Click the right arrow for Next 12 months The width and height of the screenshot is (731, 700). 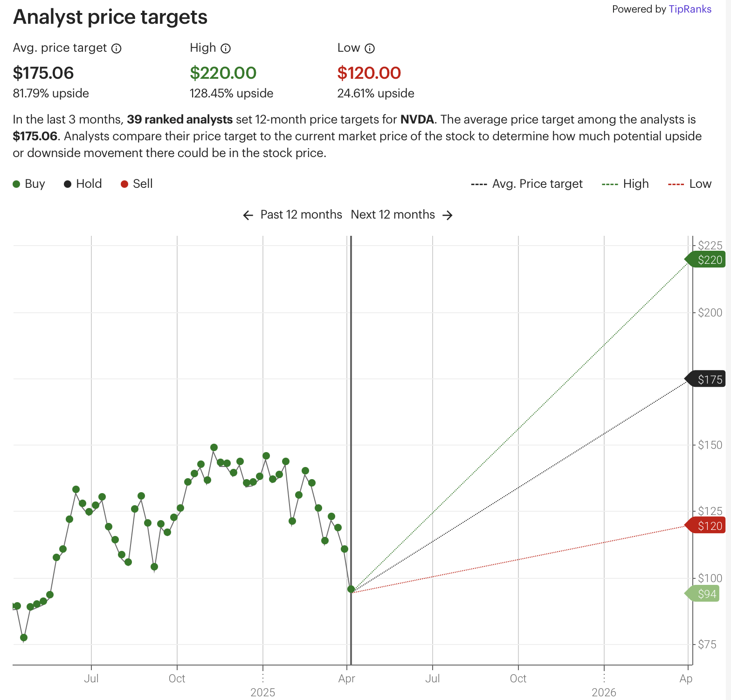(447, 215)
